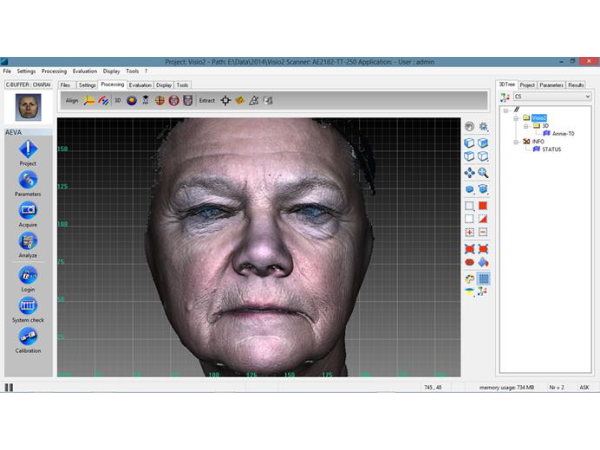Open the gear view settings icon
The width and height of the screenshot is (600, 450).
click(483, 127)
